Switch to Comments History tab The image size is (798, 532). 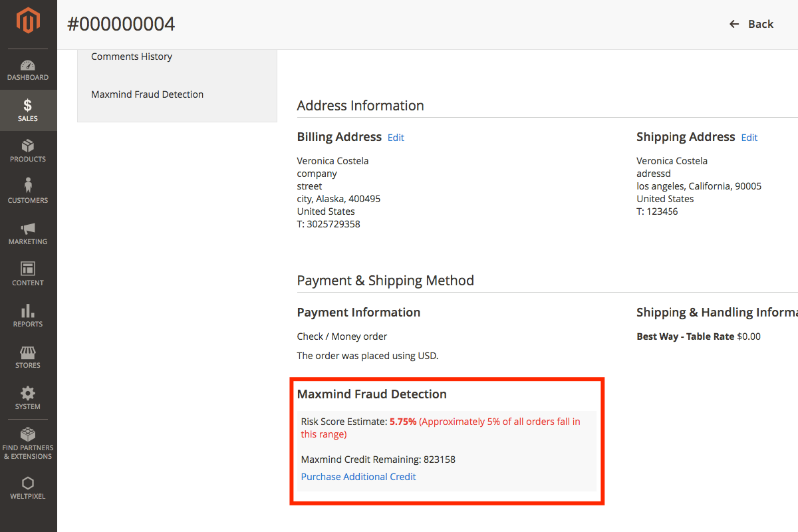(132, 57)
